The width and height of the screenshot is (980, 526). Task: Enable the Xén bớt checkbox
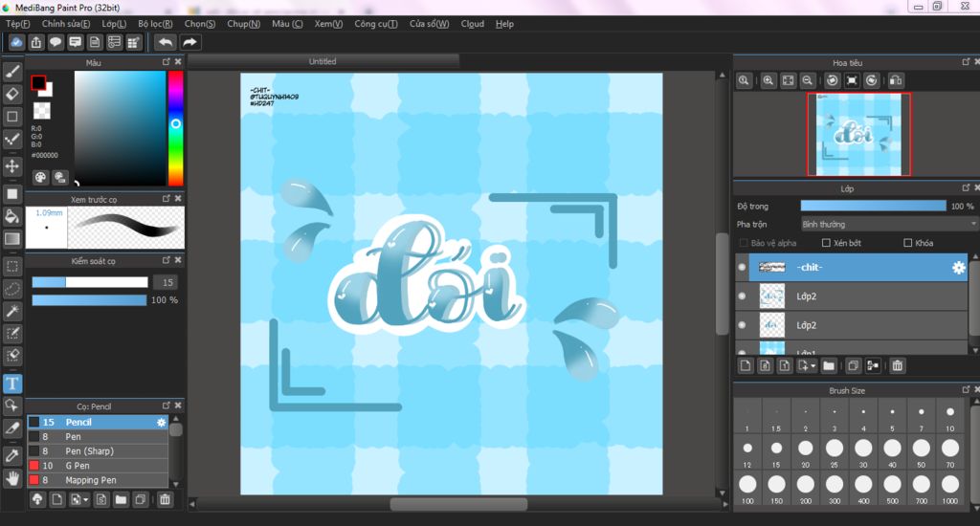point(826,243)
